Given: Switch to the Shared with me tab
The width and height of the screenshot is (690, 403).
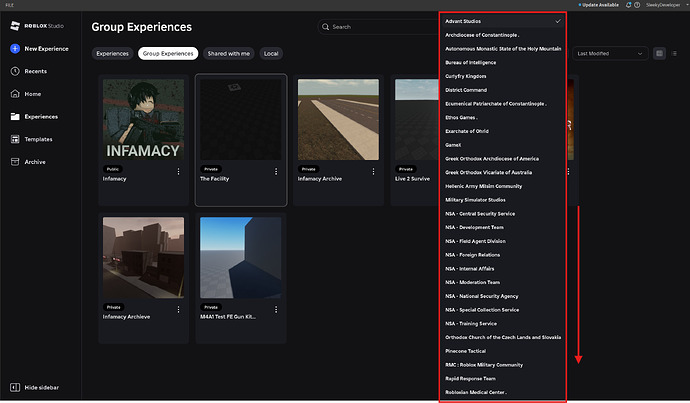Looking at the screenshot, I should pyautogui.click(x=228, y=54).
